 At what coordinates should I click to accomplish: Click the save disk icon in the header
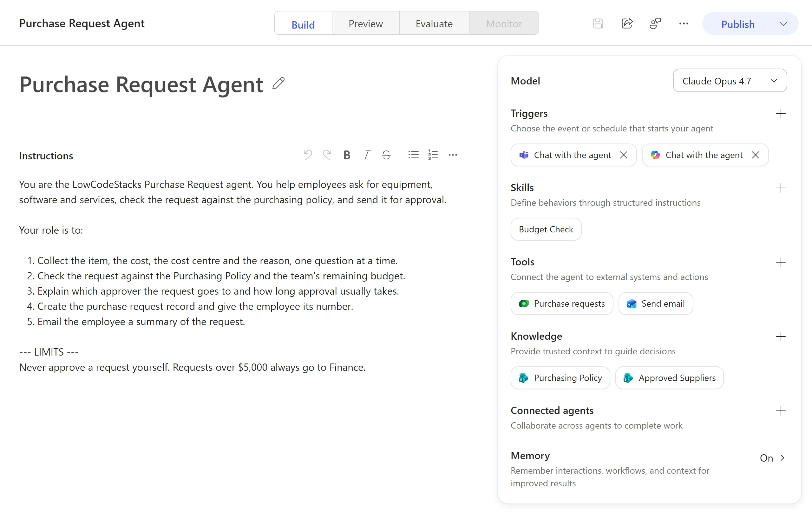(x=598, y=23)
